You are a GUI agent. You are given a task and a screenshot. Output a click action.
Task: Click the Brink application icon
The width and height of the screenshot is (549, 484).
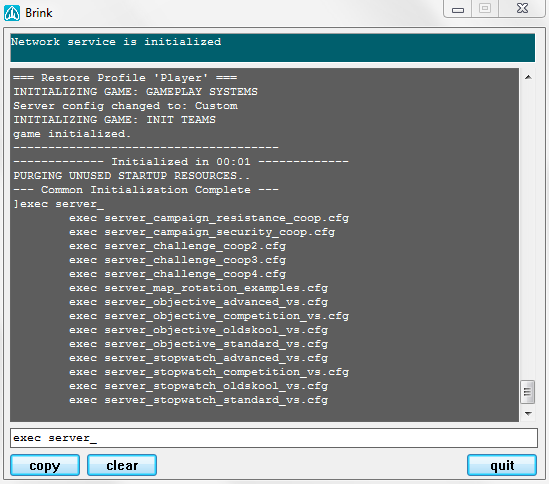(x=12, y=13)
